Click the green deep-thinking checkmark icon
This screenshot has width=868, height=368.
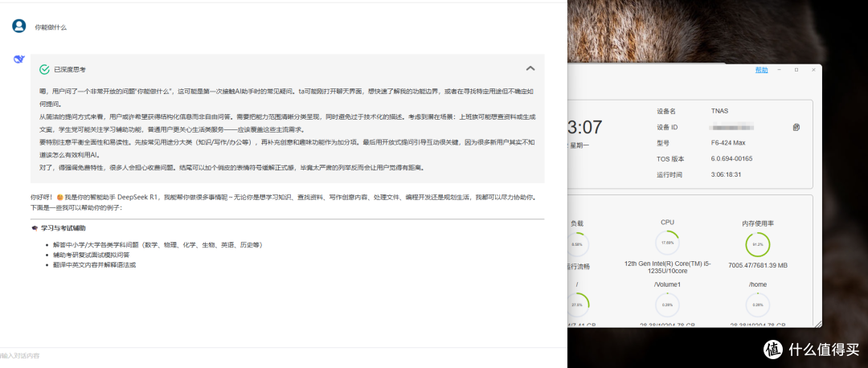click(44, 69)
